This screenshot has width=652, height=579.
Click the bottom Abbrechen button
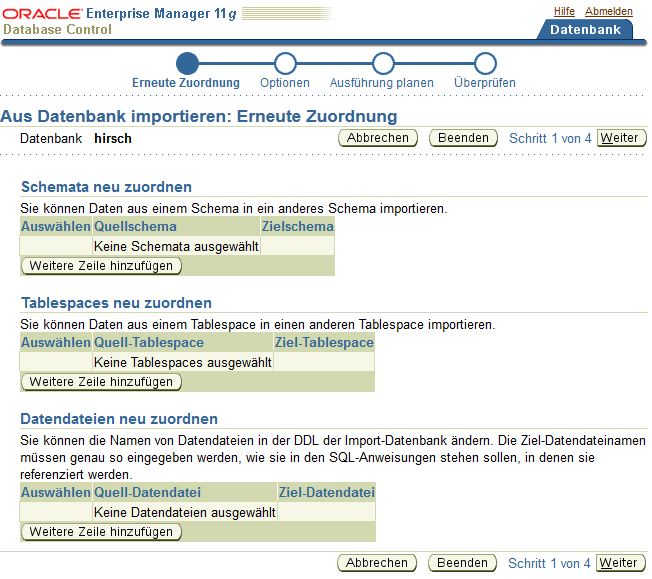click(x=377, y=563)
